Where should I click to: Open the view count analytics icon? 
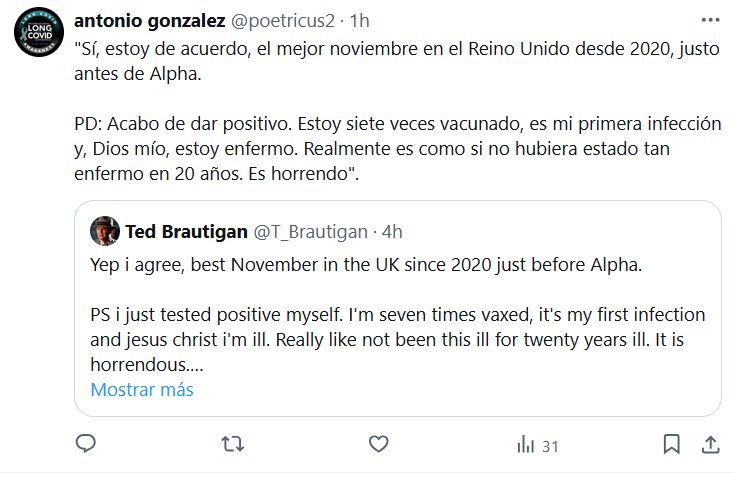[525, 445]
